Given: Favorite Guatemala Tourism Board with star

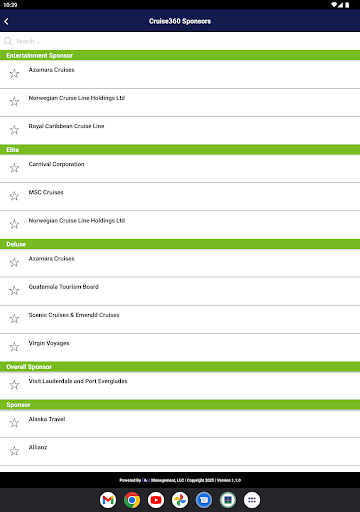Looking at the screenshot, I should 14,290.
